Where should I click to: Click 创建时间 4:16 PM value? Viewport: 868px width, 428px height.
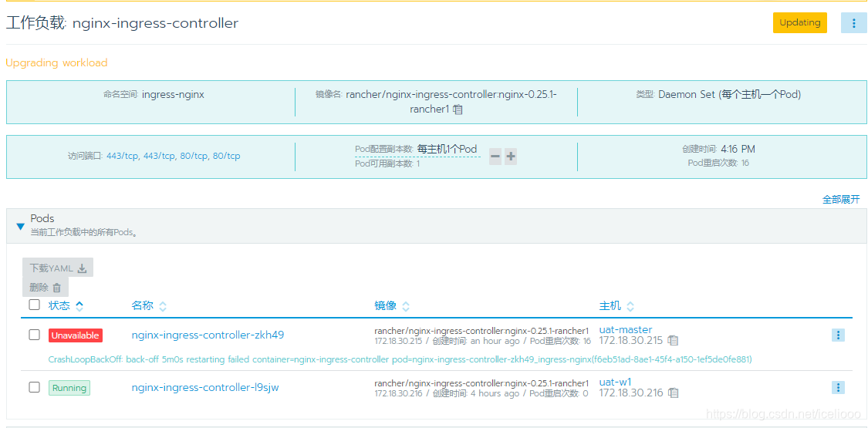738,149
